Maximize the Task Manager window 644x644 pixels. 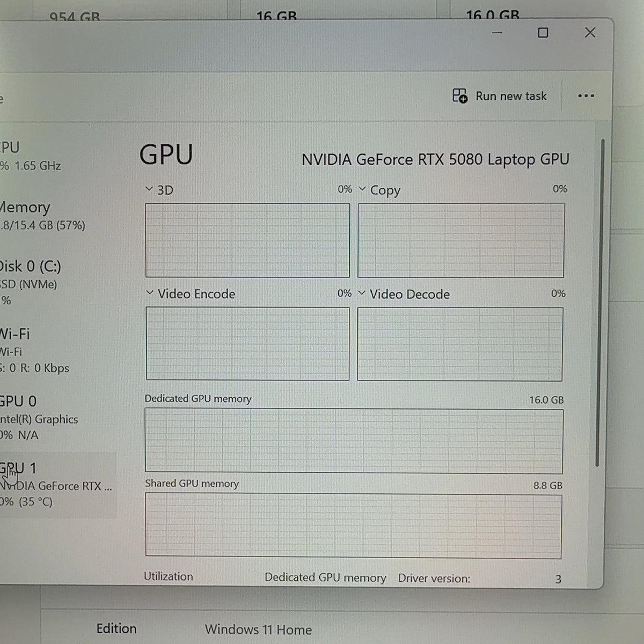pos(543,33)
